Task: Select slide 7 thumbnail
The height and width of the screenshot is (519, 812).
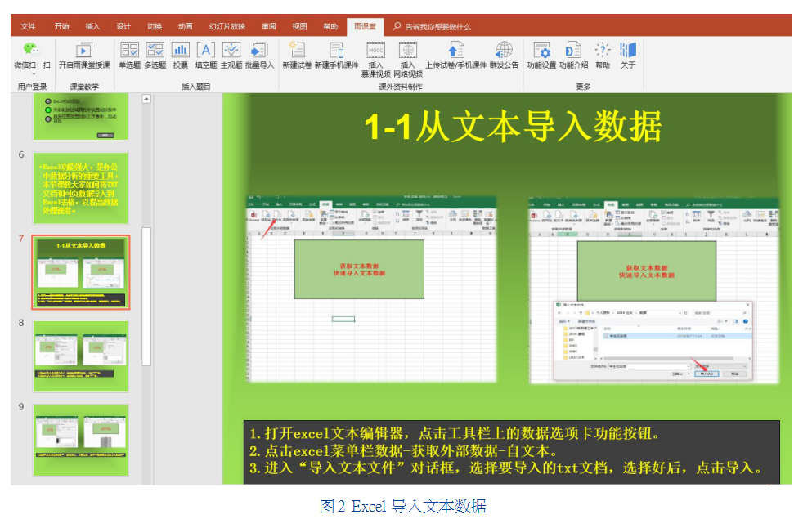Action: click(x=80, y=272)
